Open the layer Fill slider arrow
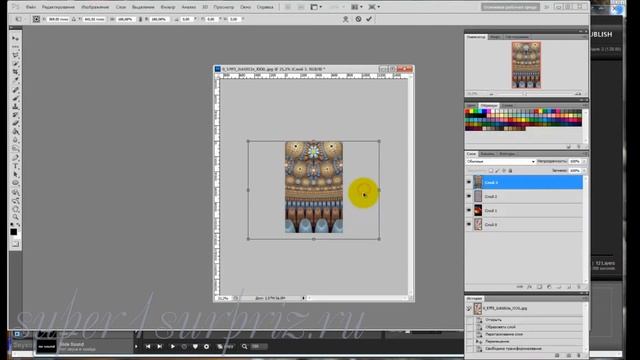The image size is (640, 360). (x=584, y=171)
